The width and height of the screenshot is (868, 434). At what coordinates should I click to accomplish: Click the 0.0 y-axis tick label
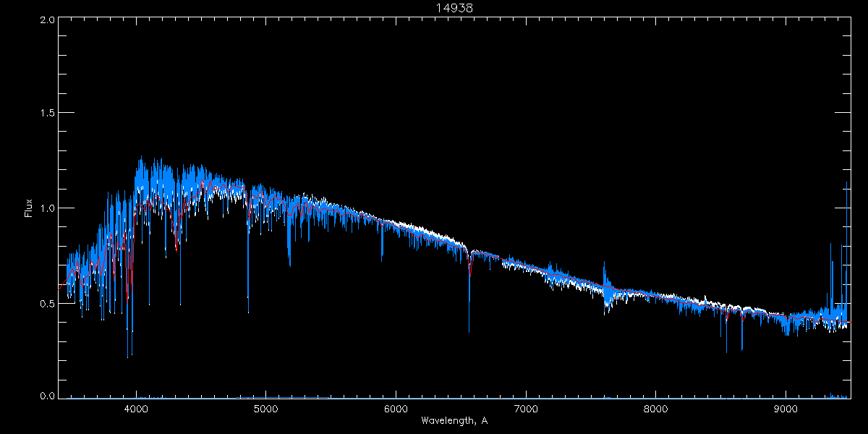[x=48, y=396]
